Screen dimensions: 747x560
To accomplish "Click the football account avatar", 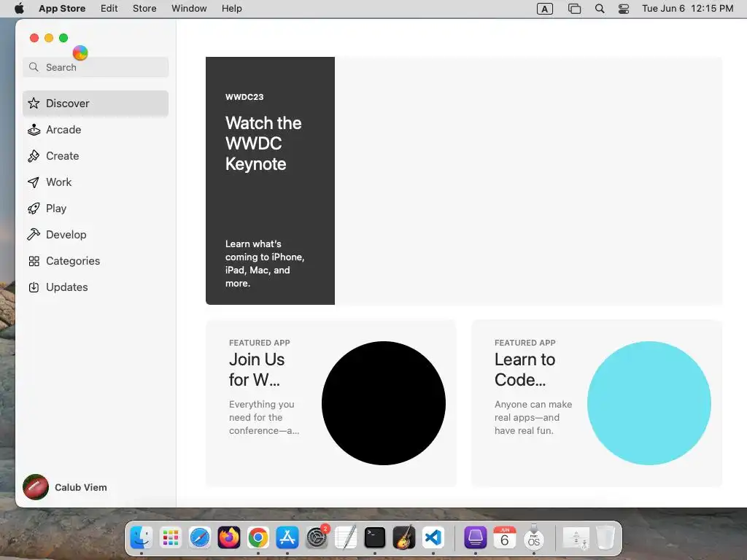I will pos(36,487).
